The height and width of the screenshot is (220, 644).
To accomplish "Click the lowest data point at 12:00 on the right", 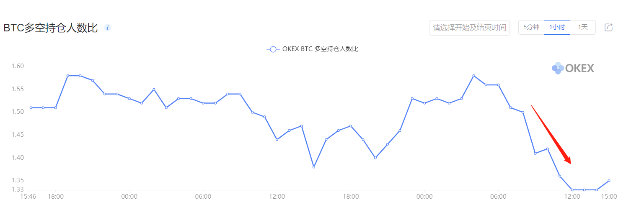I will coord(572,190).
